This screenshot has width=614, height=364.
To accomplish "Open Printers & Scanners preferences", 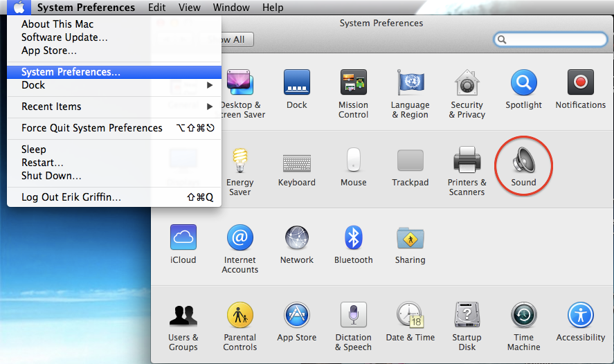I will pos(467,172).
